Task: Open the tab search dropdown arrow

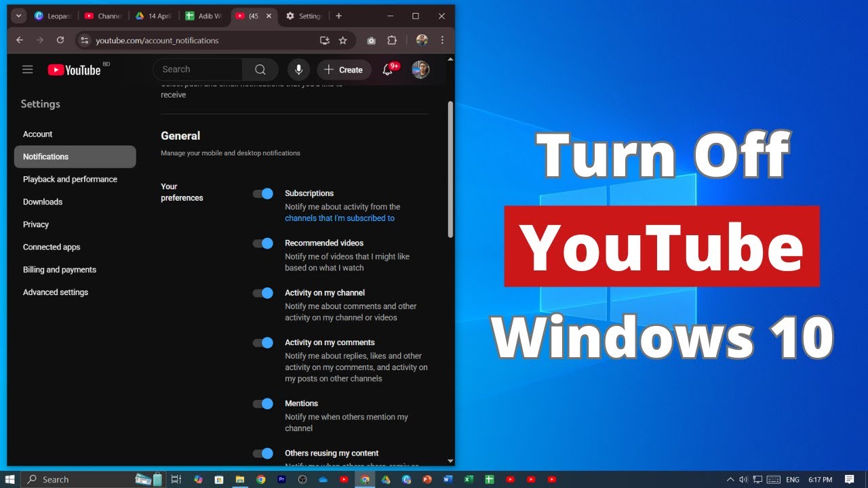Action: click(19, 16)
